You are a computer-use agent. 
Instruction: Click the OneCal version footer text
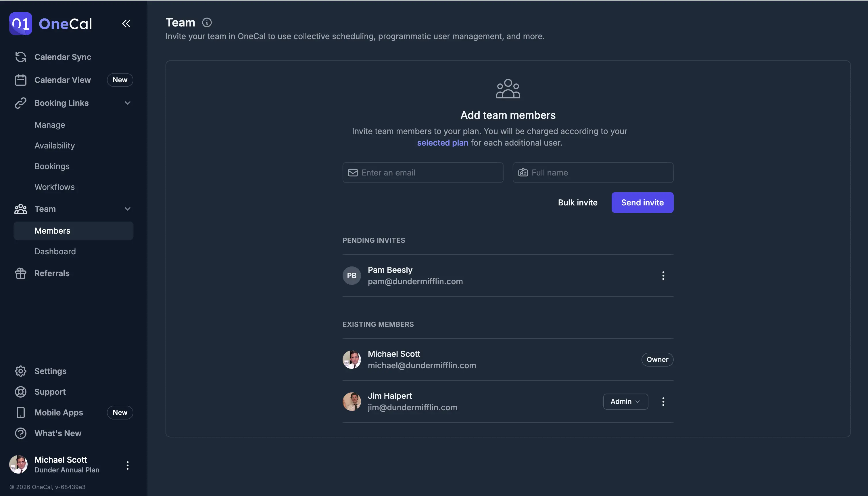[x=47, y=487]
